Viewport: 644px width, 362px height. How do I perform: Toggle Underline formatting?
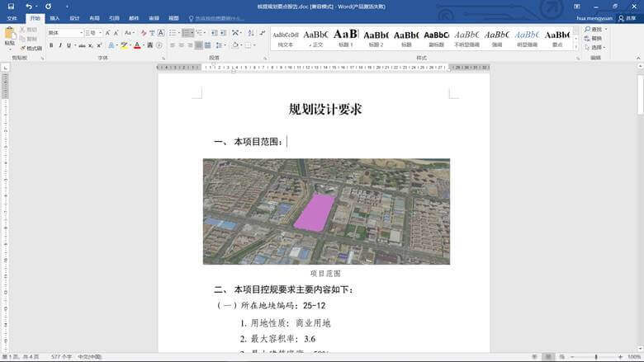click(x=69, y=45)
